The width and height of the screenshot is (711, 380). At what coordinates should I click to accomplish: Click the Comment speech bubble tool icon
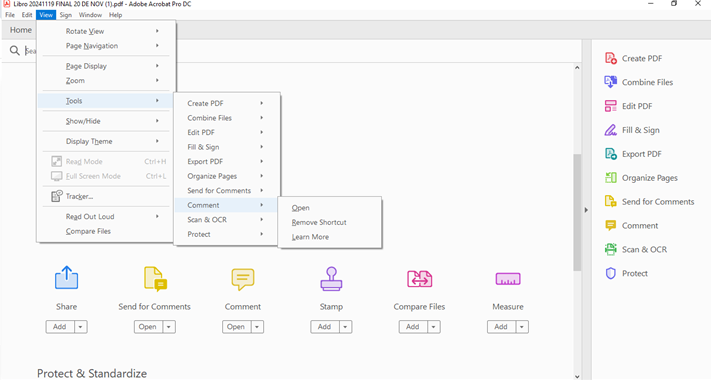243,279
